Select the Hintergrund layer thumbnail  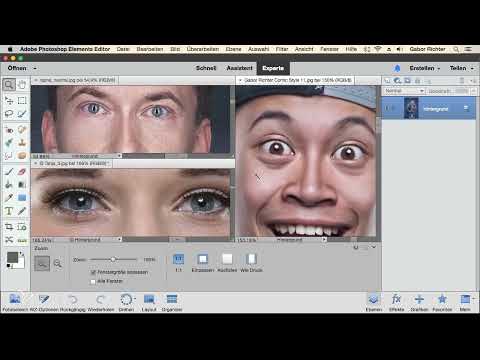click(x=411, y=108)
